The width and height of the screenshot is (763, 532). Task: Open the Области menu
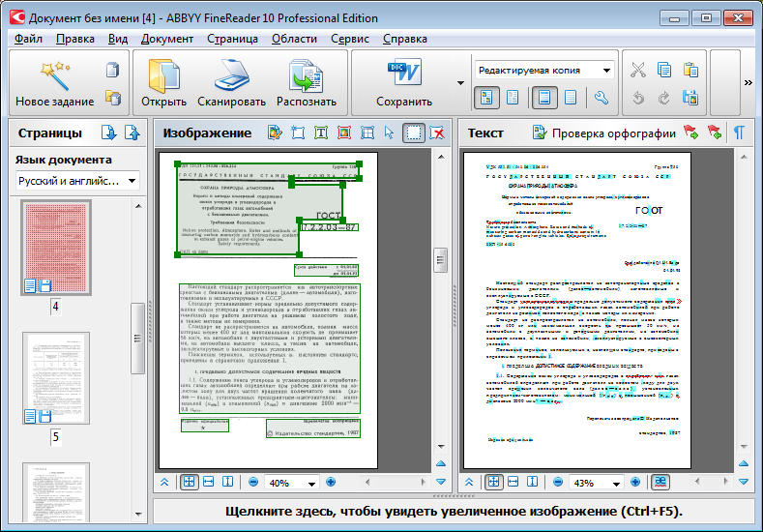[x=294, y=39]
